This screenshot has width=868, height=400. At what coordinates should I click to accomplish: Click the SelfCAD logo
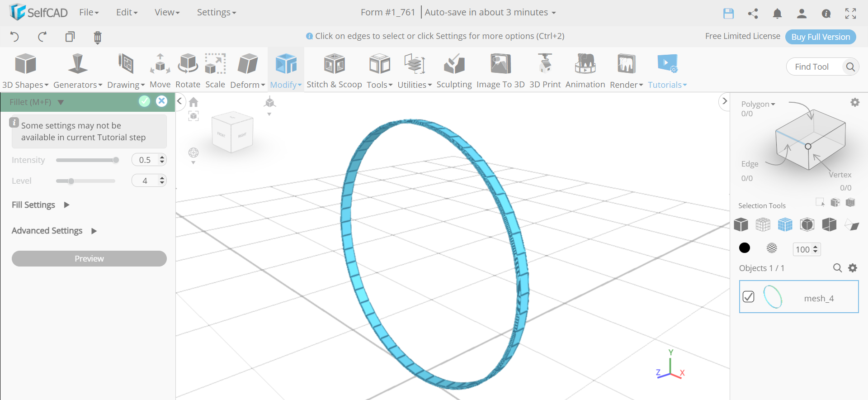coord(38,12)
